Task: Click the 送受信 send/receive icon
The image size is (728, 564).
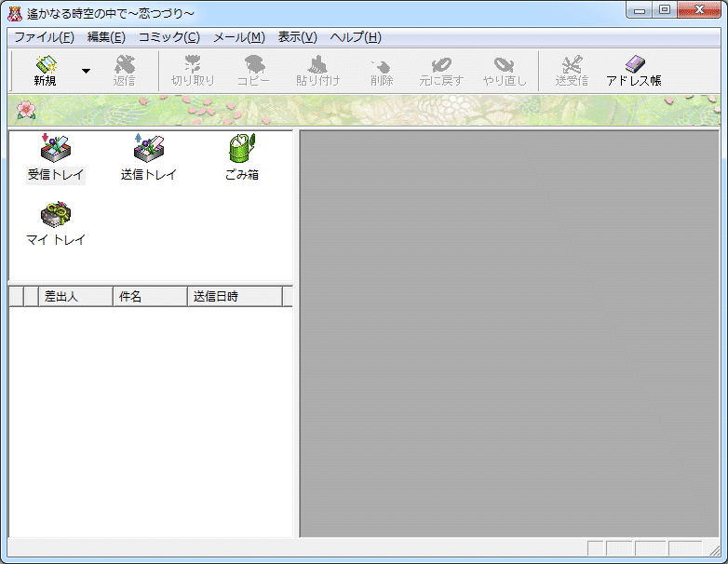Action: click(x=572, y=71)
